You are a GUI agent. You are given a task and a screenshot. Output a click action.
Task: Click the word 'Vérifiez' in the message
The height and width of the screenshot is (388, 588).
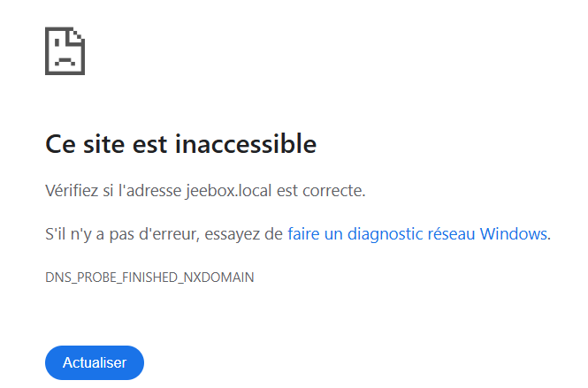73,190
